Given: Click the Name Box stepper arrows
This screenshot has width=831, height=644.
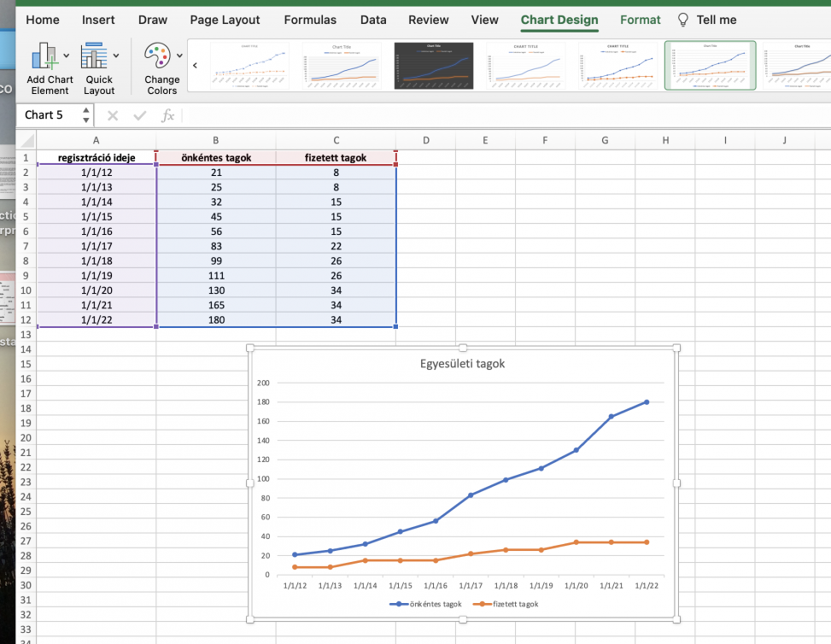Looking at the screenshot, I should tap(86, 114).
